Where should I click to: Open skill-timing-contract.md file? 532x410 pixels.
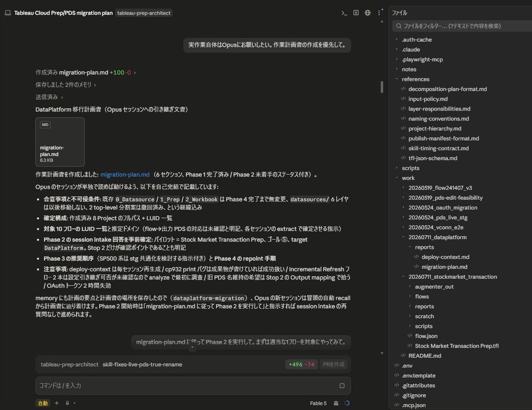tap(438, 148)
